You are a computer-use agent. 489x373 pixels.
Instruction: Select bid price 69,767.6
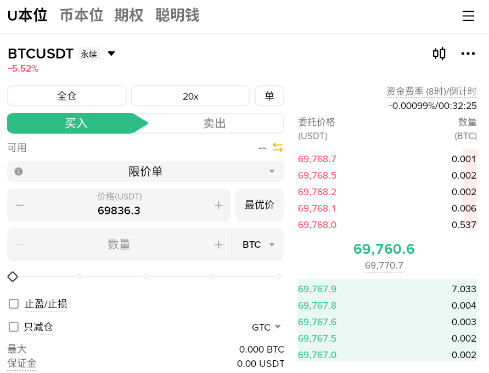click(317, 322)
